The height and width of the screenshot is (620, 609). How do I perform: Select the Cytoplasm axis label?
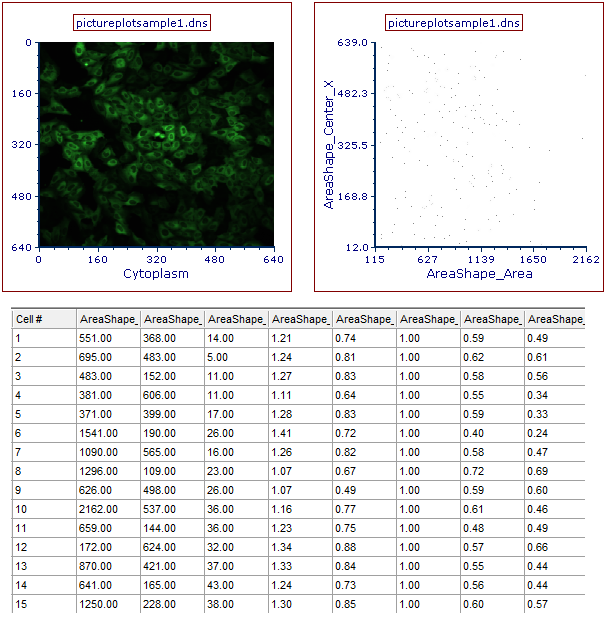(156, 273)
